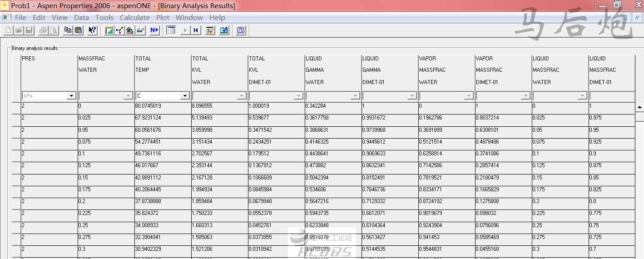Click the New file toolbar icon
Screen dimensions: 644x259
click(x=8, y=30)
